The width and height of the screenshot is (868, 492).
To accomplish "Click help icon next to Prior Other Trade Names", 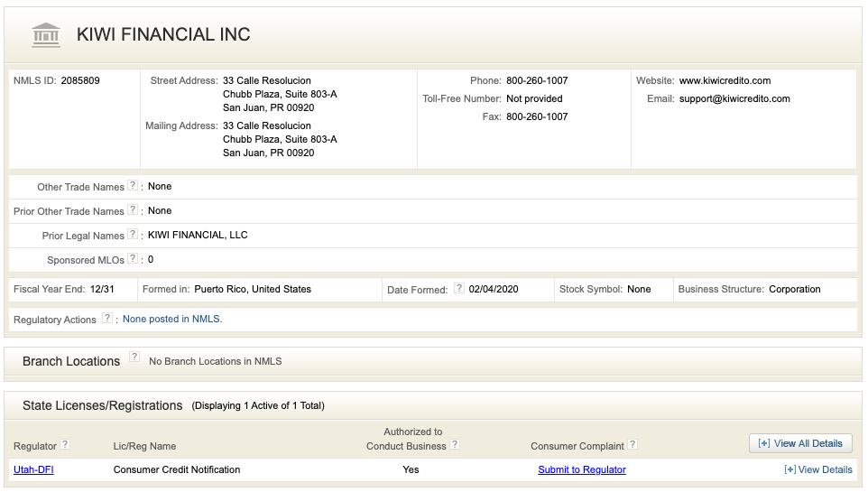I will tap(133, 210).
